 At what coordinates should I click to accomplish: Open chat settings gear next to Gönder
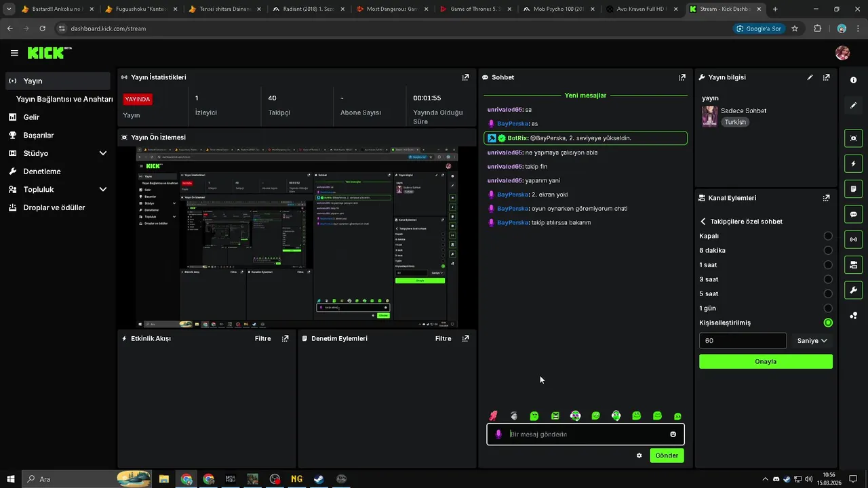point(639,455)
